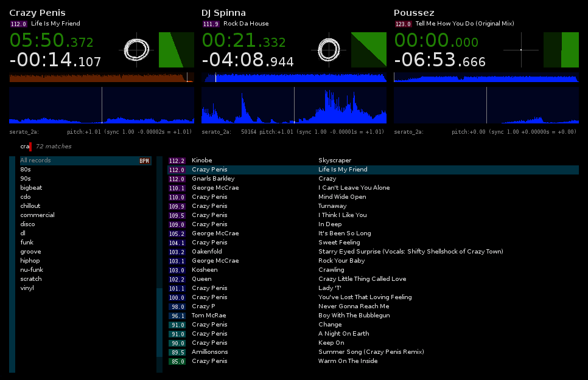The image size is (588, 380).
Task: Click the Poussez deck green scope
Action: (561, 50)
